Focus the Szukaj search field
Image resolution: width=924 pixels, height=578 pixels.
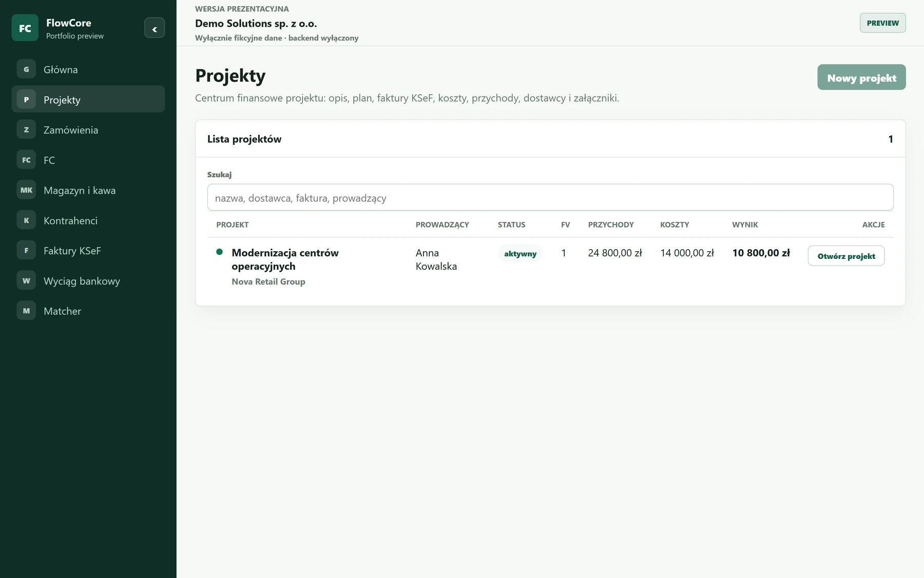(550, 197)
